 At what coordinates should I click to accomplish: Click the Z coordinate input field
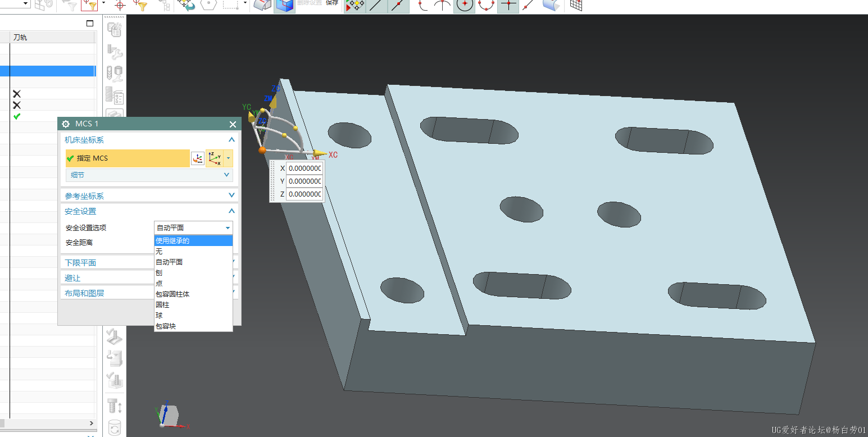pyautogui.click(x=305, y=194)
